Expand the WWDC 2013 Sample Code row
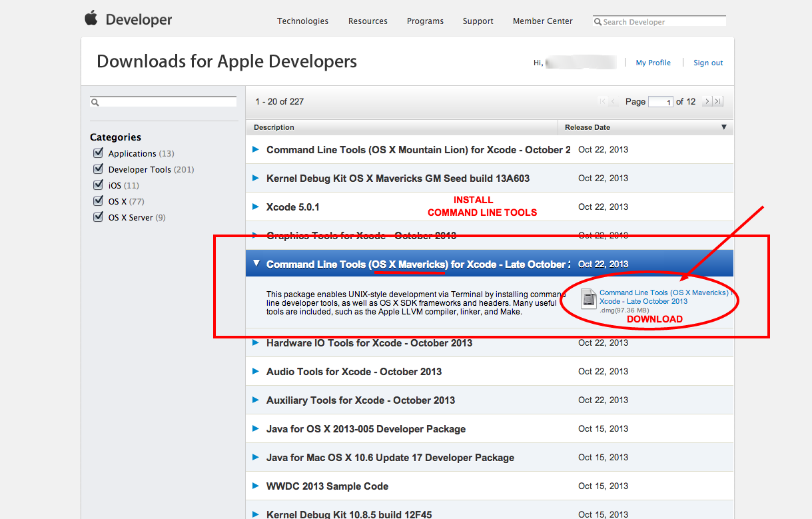The image size is (812, 519). tap(256, 486)
